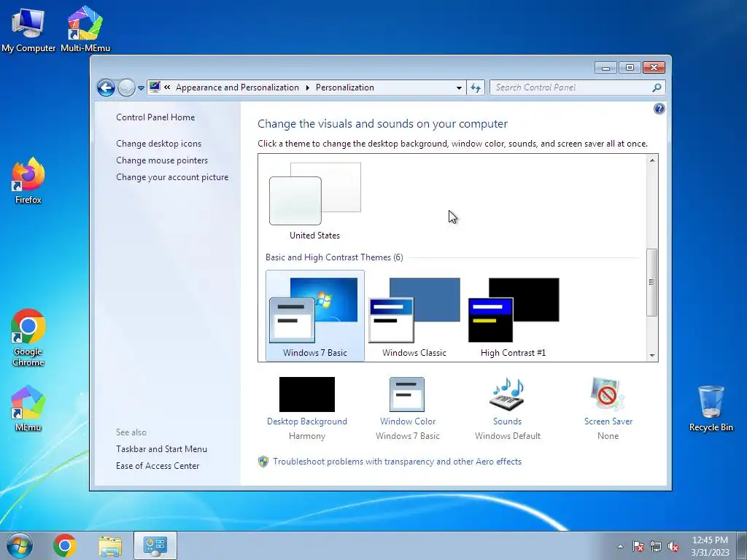Open the Sounds settings
This screenshot has width=747, height=560.
[508, 408]
